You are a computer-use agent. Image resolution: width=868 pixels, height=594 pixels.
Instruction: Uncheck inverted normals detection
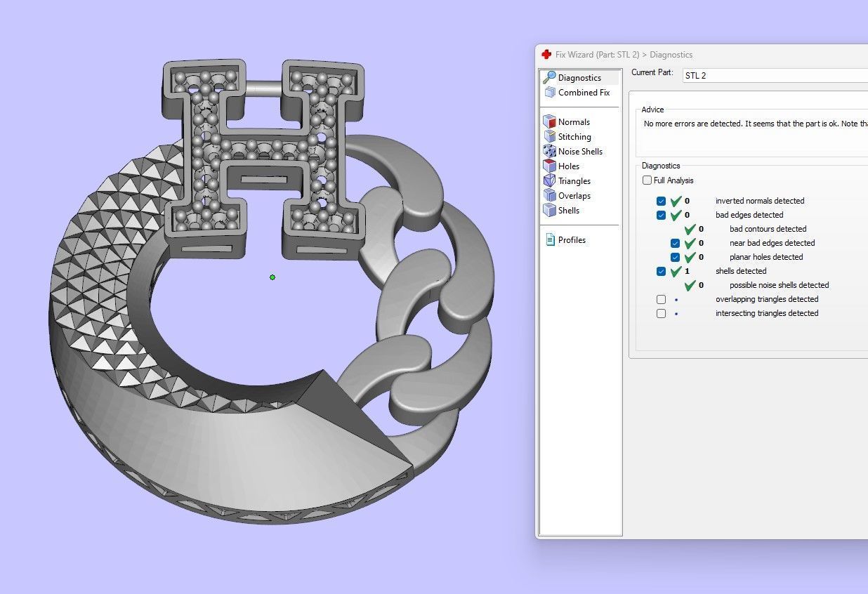click(x=661, y=201)
